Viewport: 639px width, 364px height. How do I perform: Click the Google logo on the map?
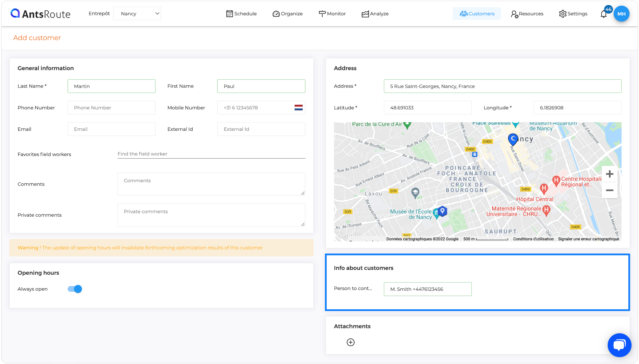point(349,236)
